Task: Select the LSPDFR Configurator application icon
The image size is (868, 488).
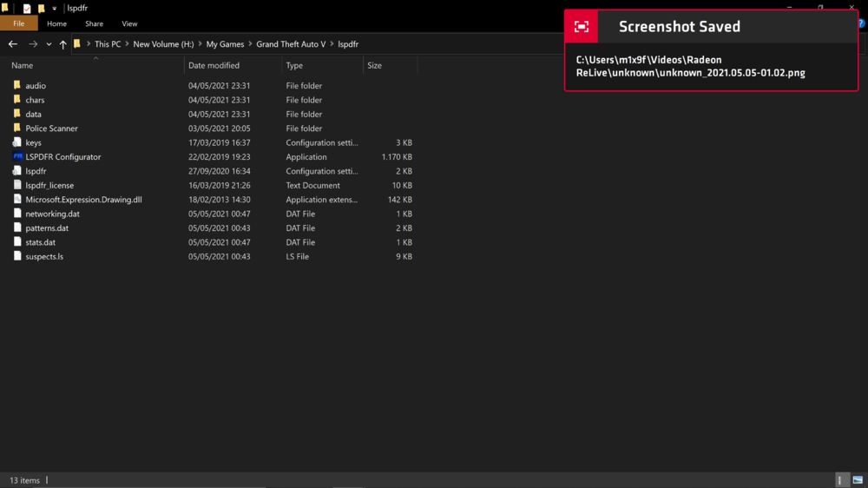Action: coord(17,157)
